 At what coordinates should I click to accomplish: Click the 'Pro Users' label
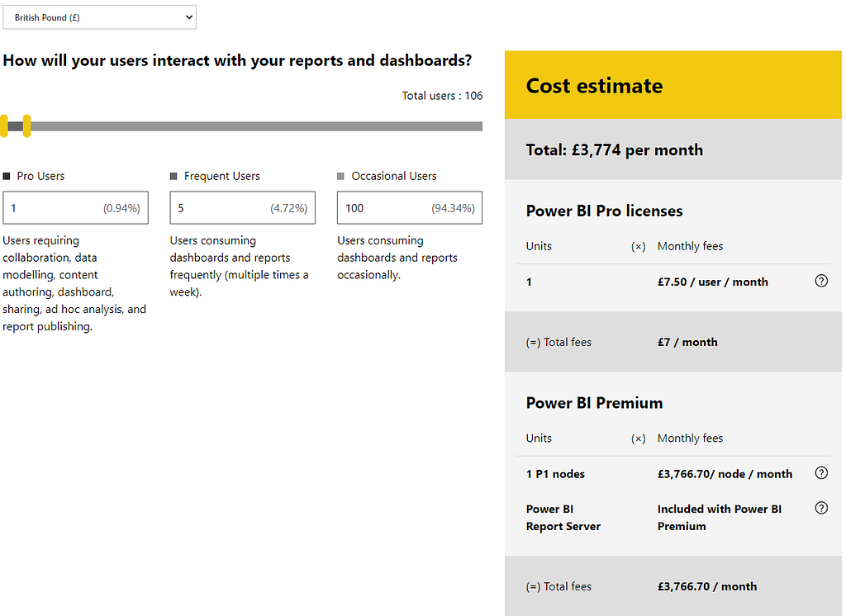point(40,176)
